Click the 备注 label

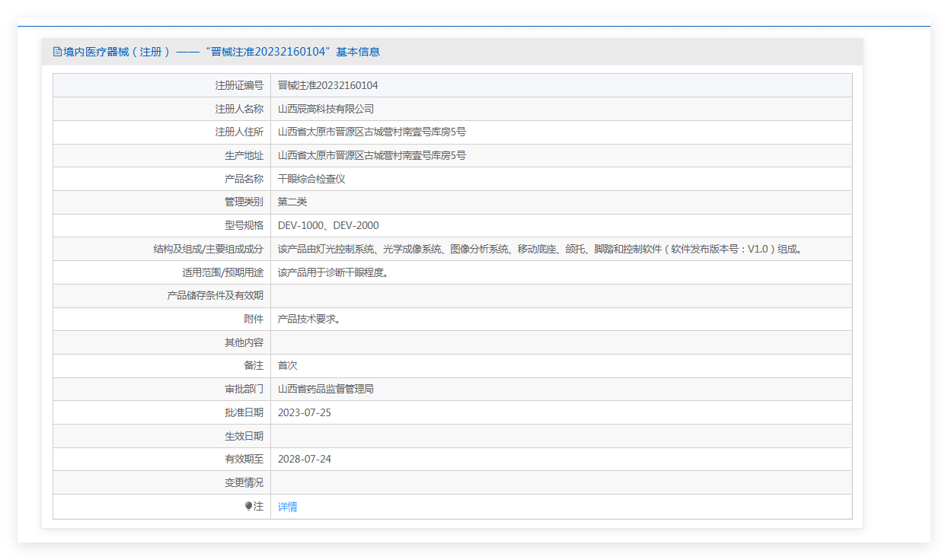point(254,366)
